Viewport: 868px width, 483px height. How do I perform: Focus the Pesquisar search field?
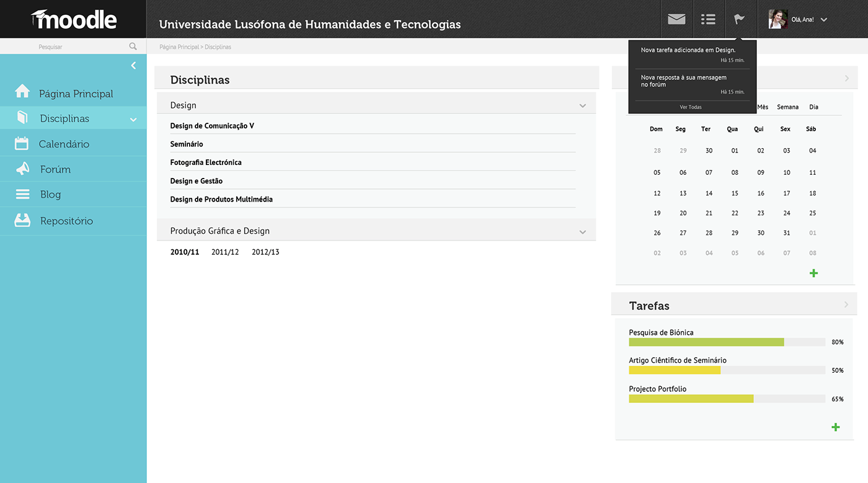point(73,47)
